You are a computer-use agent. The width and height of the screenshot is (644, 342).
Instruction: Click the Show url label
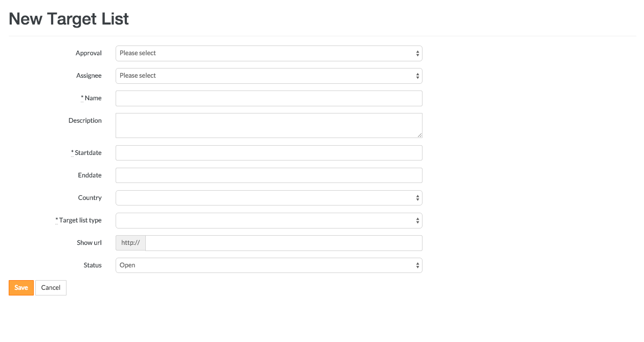tap(89, 243)
